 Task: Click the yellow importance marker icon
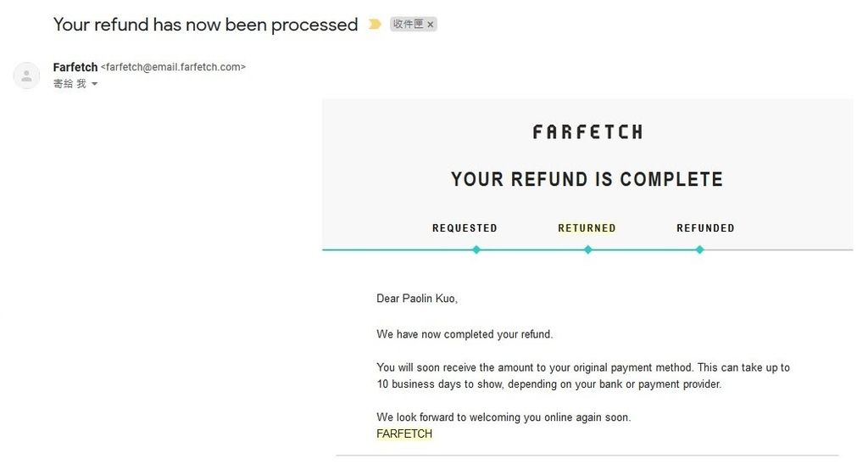coord(375,25)
